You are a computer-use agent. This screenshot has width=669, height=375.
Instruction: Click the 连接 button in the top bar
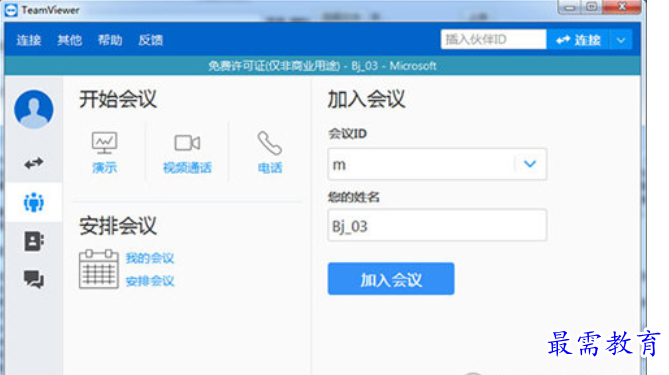578,40
